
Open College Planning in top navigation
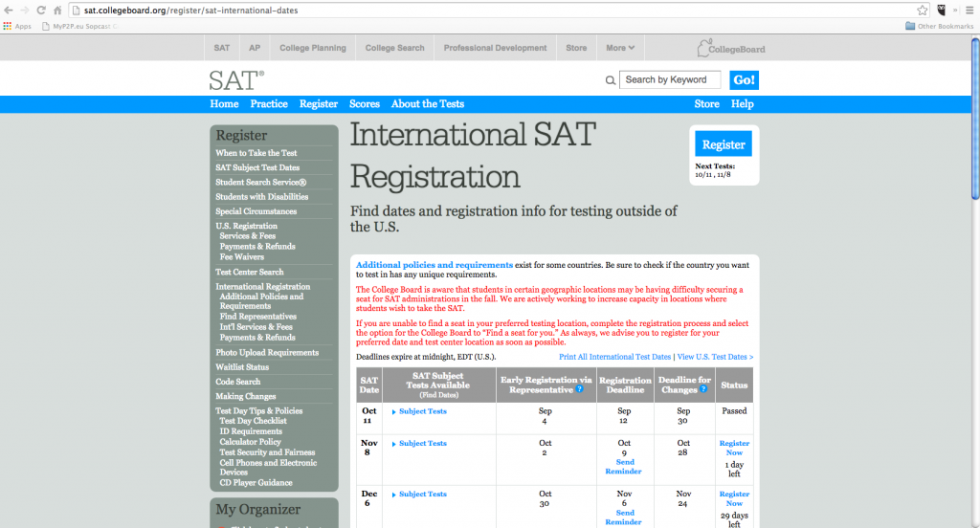313,48
